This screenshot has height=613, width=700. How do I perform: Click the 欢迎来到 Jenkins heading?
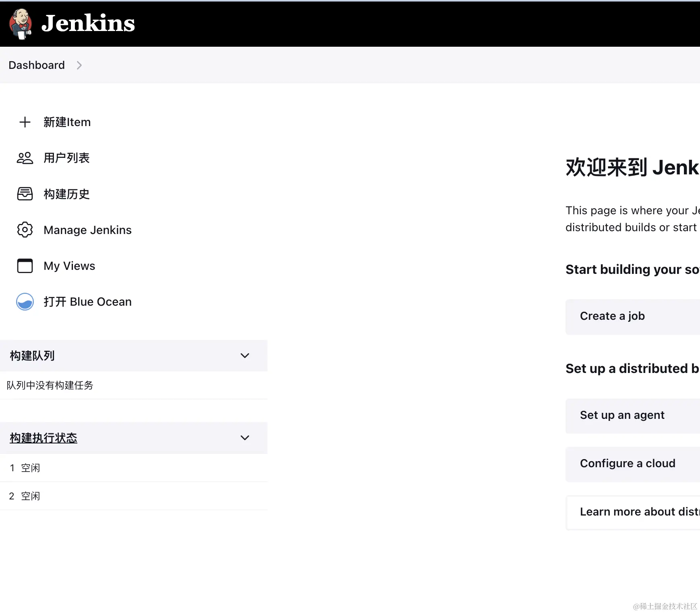pos(632,167)
